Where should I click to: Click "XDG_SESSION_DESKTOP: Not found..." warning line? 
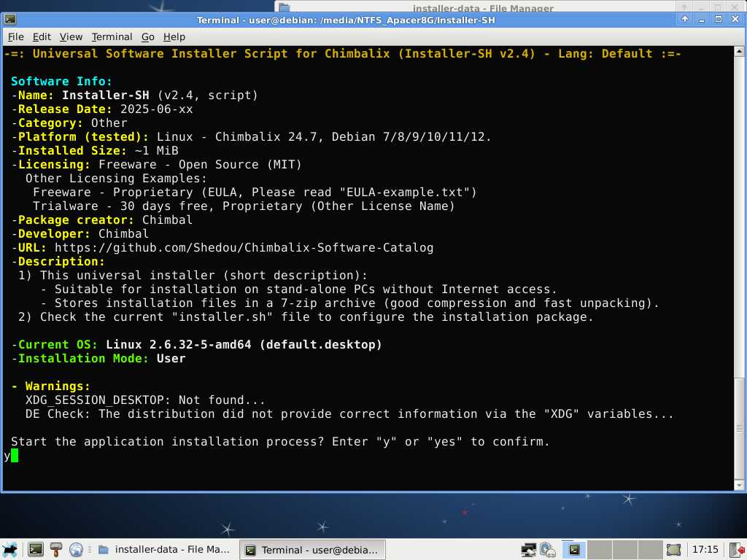pos(145,400)
